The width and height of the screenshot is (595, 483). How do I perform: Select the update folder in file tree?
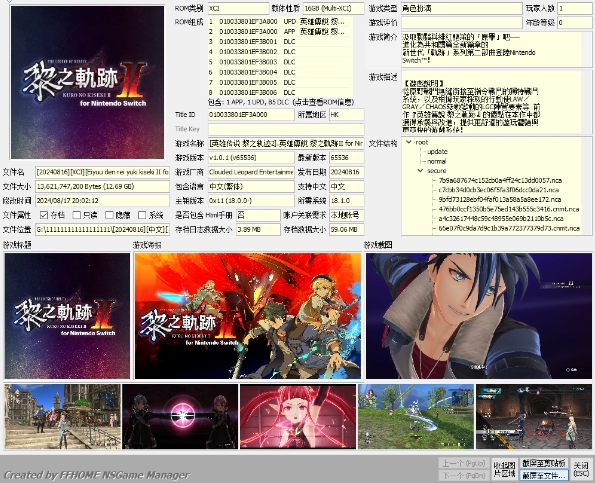point(437,152)
